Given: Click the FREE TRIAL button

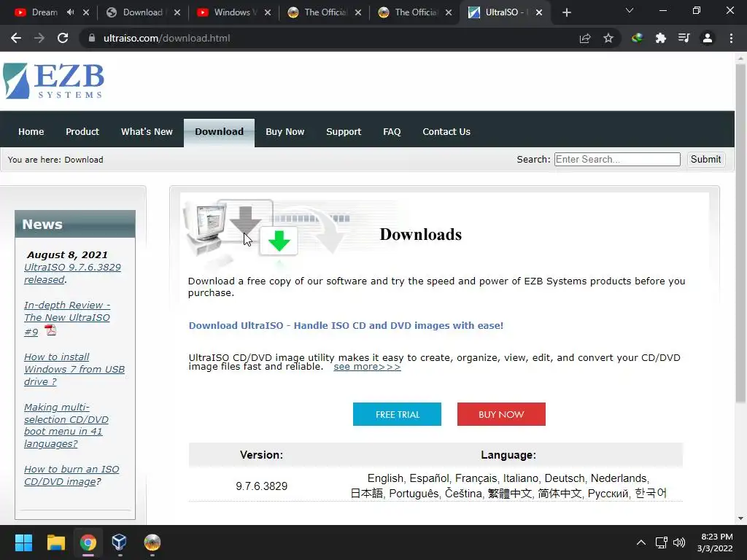Looking at the screenshot, I should click(x=397, y=414).
